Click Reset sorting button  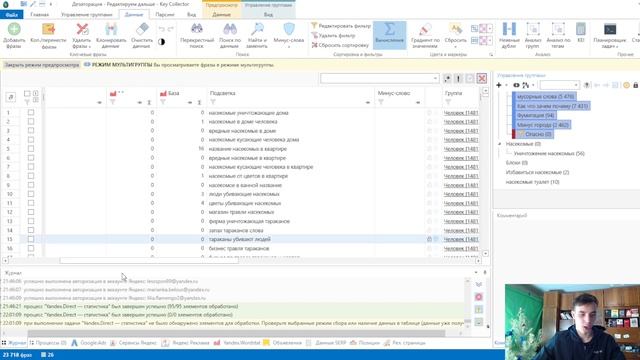[x=340, y=45]
